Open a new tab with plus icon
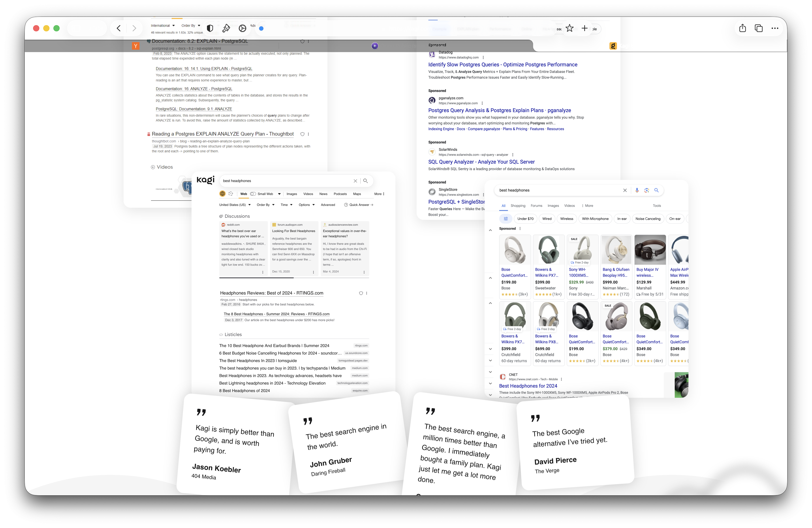This screenshot has width=812, height=528. click(585, 28)
